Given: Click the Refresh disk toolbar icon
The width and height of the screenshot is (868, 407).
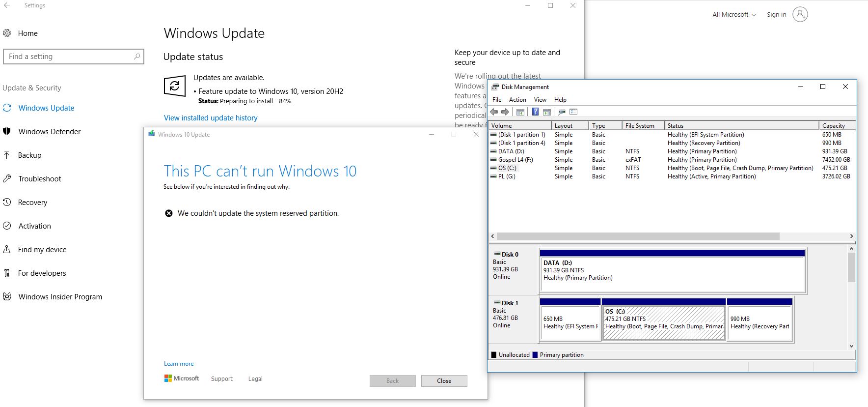Looking at the screenshot, I should click(562, 112).
